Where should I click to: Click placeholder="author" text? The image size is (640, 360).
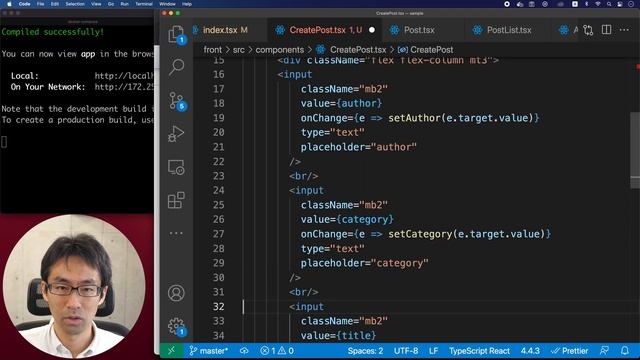coord(359,147)
